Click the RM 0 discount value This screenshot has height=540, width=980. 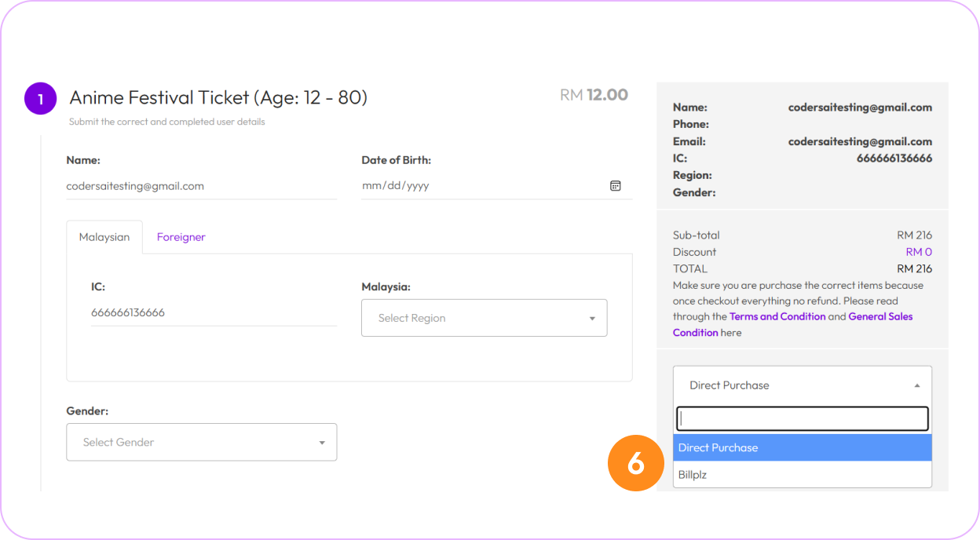(x=918, y=252)
